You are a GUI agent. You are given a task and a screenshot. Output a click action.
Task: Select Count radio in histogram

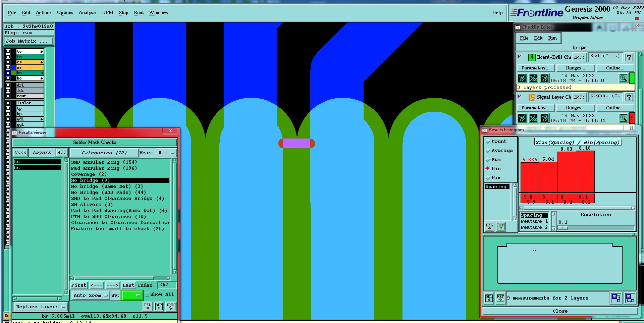tap(488, 142)
